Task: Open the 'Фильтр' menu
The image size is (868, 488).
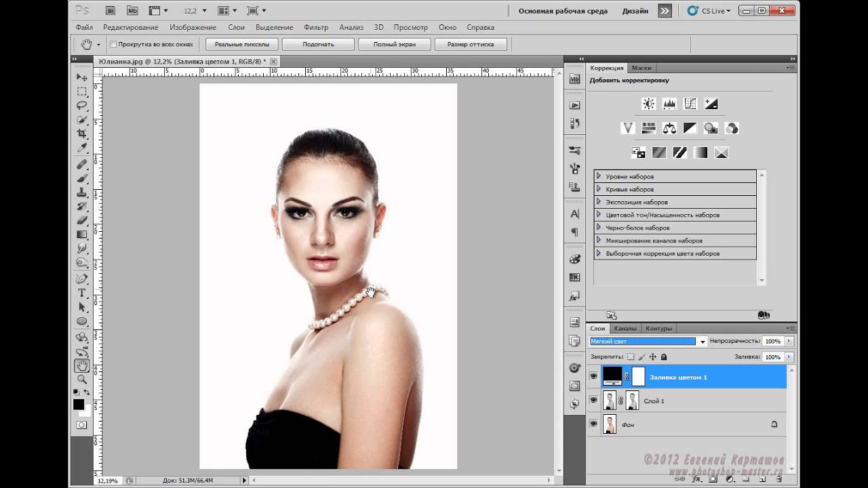Action: pyautogui.click(x=316, y=28)
